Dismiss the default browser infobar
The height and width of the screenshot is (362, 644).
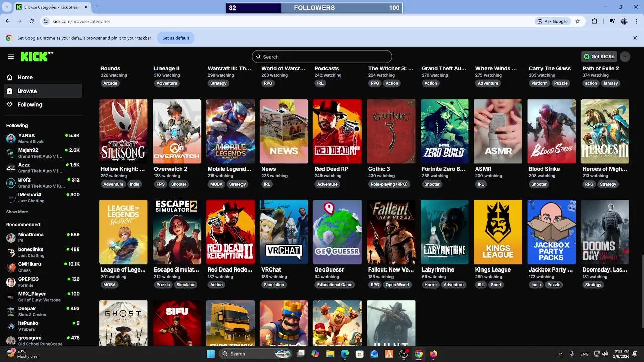[x=635, y=38]
